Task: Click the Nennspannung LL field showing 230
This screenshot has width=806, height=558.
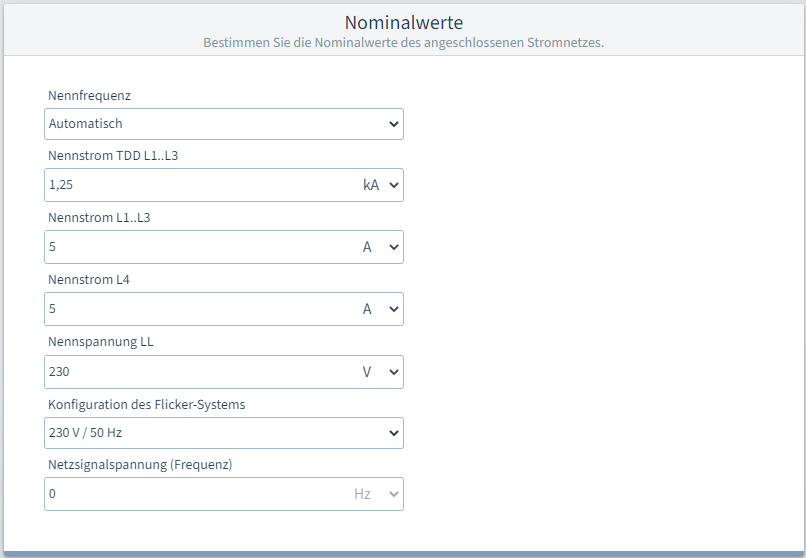Action: (x=200, y=371)
